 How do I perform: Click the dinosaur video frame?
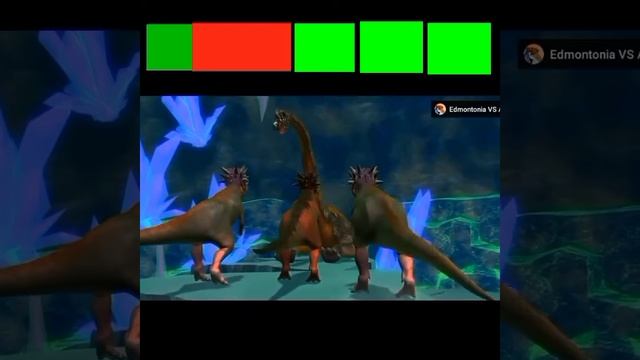(320, 198)
